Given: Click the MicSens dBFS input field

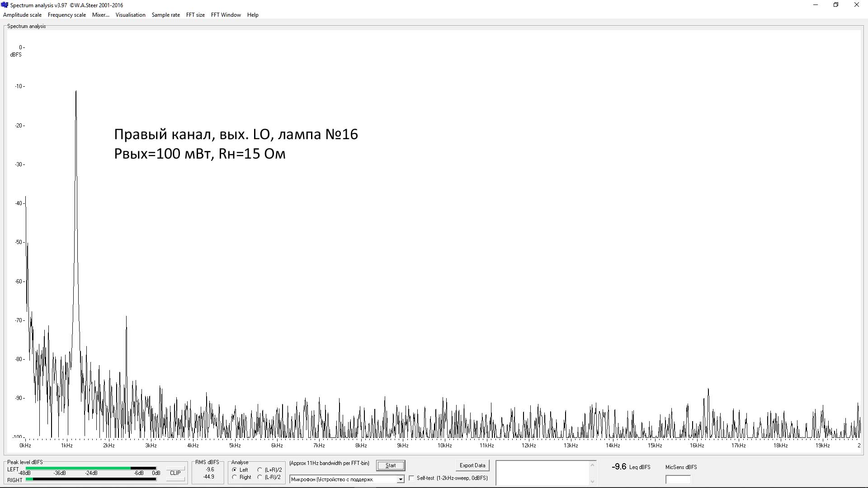Looking at the screenshot, I should [678, 479].
